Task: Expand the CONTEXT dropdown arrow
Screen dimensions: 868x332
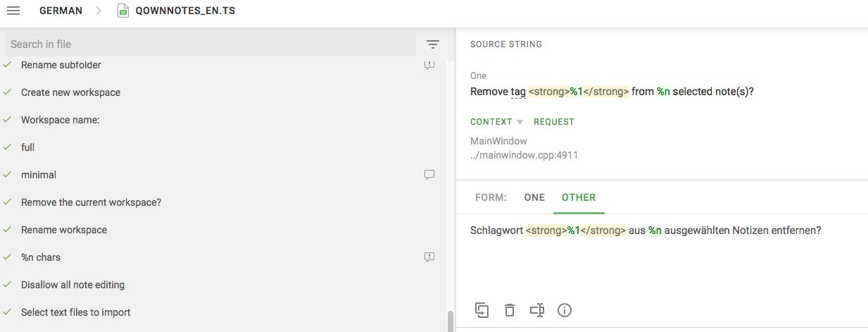Action: click(x=520, y=122)
